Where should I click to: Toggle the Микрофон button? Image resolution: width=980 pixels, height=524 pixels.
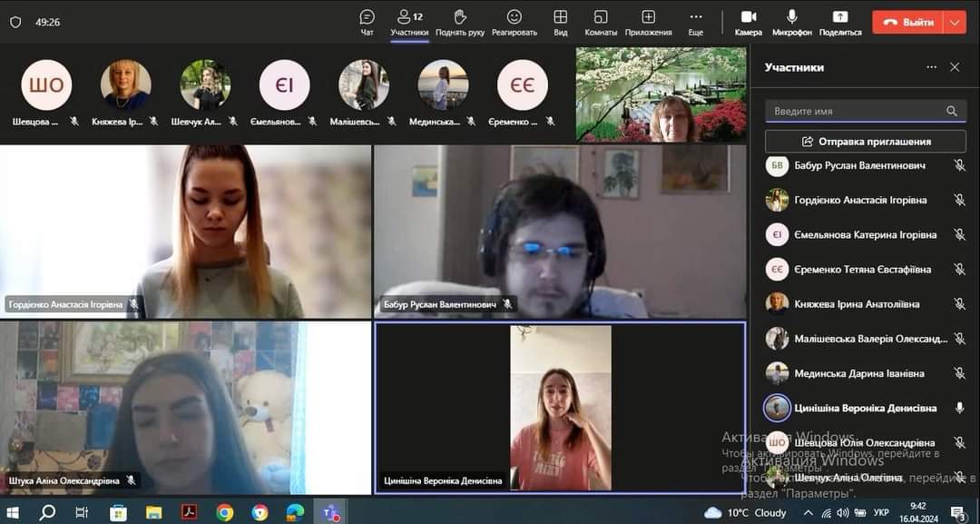tap(792, 23)
